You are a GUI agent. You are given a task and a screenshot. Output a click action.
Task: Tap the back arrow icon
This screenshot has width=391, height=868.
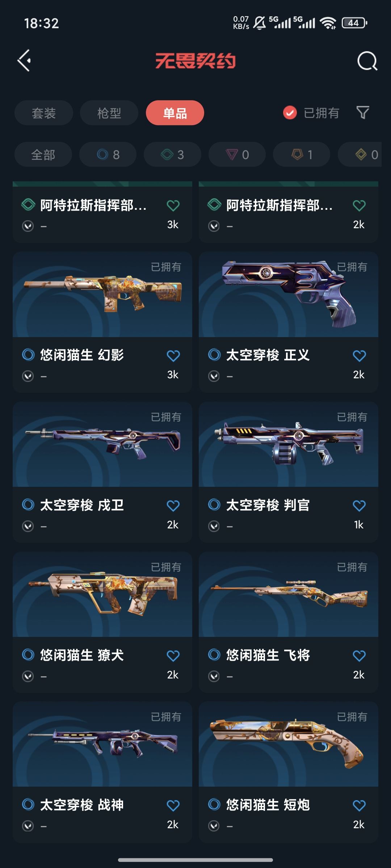24,60
